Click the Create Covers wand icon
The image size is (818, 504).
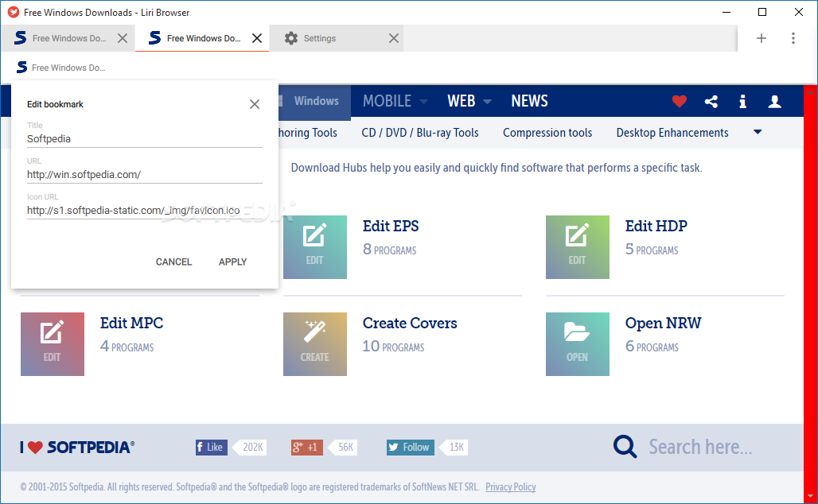point(315,344)
